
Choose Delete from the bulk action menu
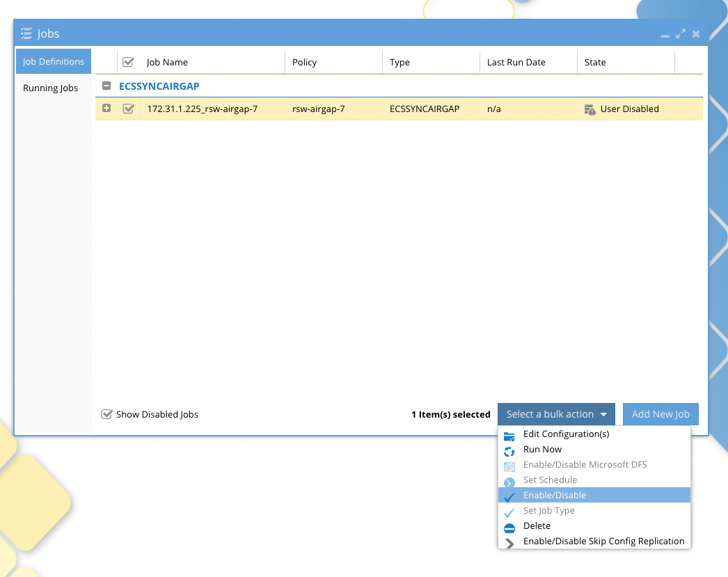pyautogui.click(x=536, y=525)
